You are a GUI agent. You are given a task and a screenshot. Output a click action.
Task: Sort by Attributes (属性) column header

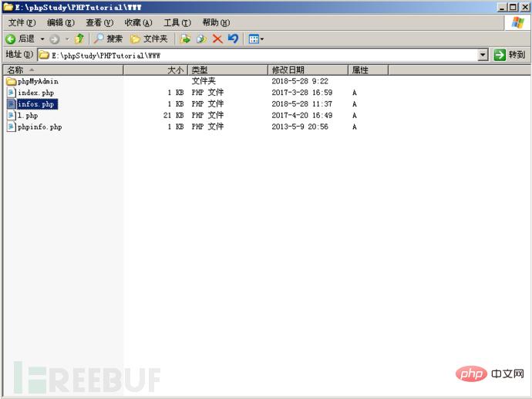[x=368, y=70]
